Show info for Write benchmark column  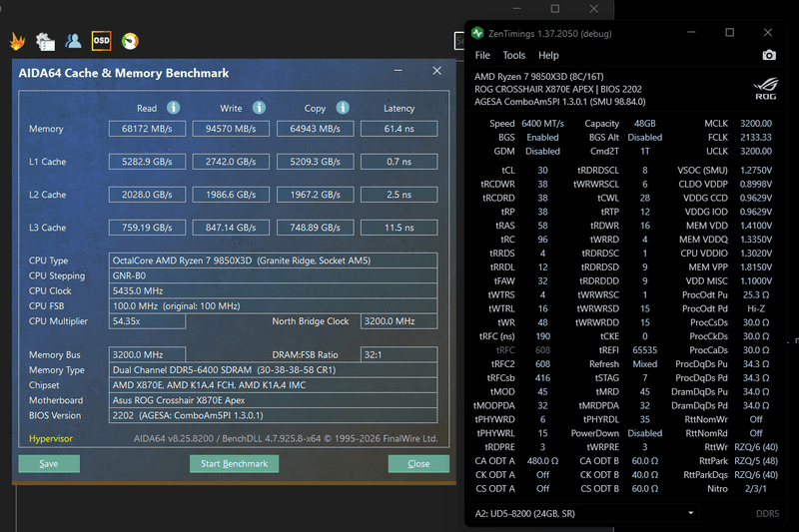(x=259, y=108)
